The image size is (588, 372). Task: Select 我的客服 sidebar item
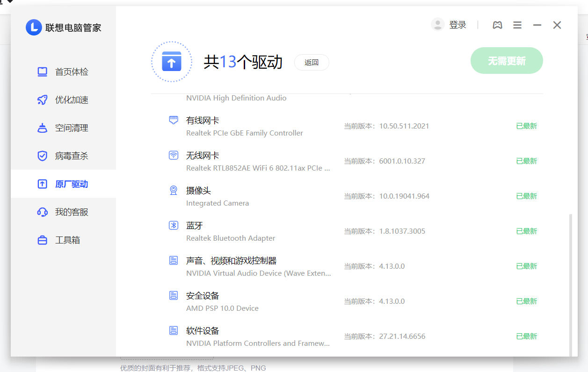tap(63, 212)
